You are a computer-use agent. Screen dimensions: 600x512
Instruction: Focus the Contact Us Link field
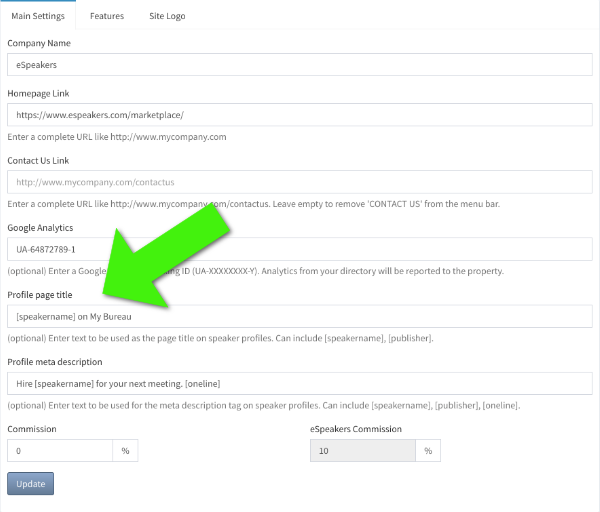[300, 182]
